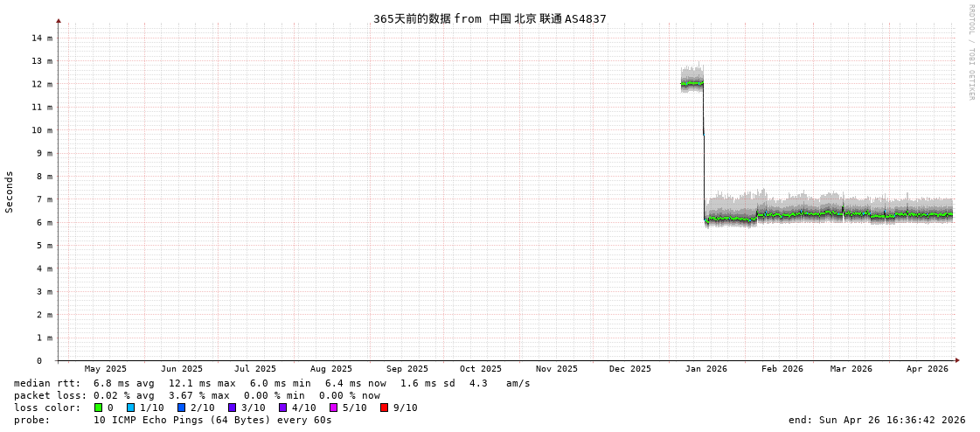980x432 pixels.
Task: Click the red 9/10 loss swatch
Action: (x=385, y=408)
